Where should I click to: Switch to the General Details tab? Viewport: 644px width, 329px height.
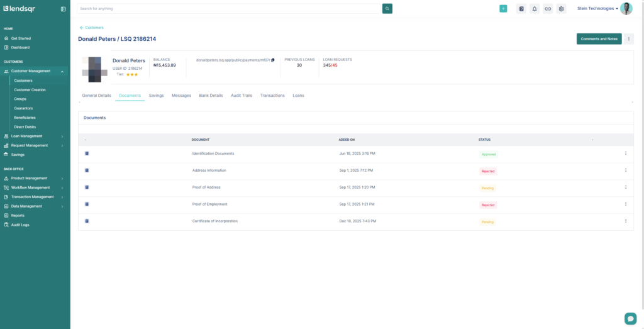coord(96,95)
